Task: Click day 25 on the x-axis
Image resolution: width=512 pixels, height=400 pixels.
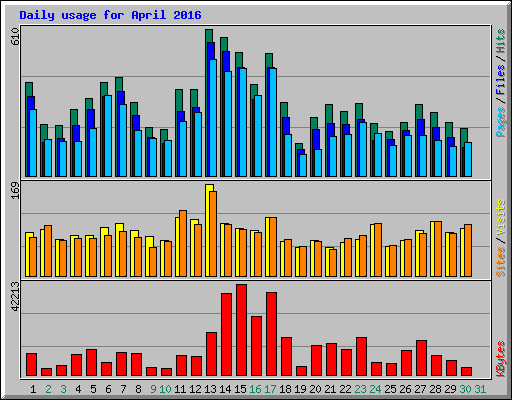Action: click(390, 389)
